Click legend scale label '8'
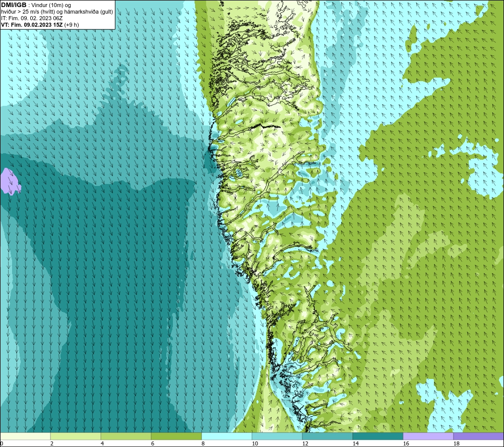504x447 pixels. pos(203,443)
